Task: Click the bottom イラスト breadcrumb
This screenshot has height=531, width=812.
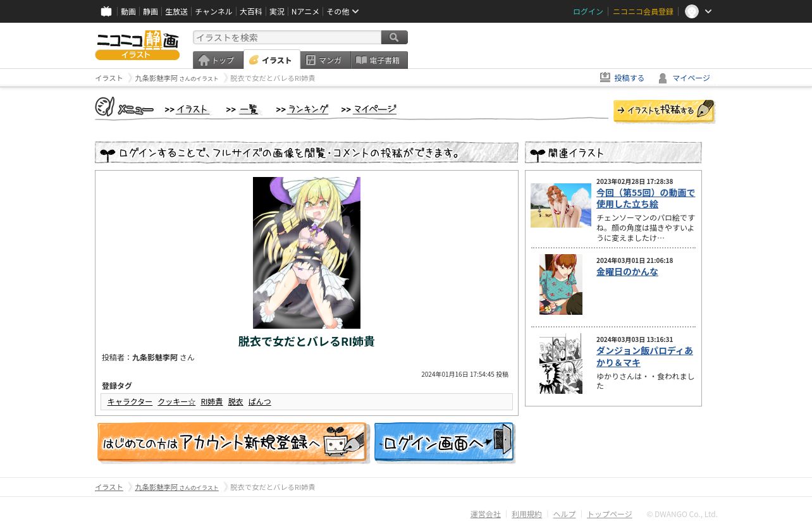Action: pos(109,487)
